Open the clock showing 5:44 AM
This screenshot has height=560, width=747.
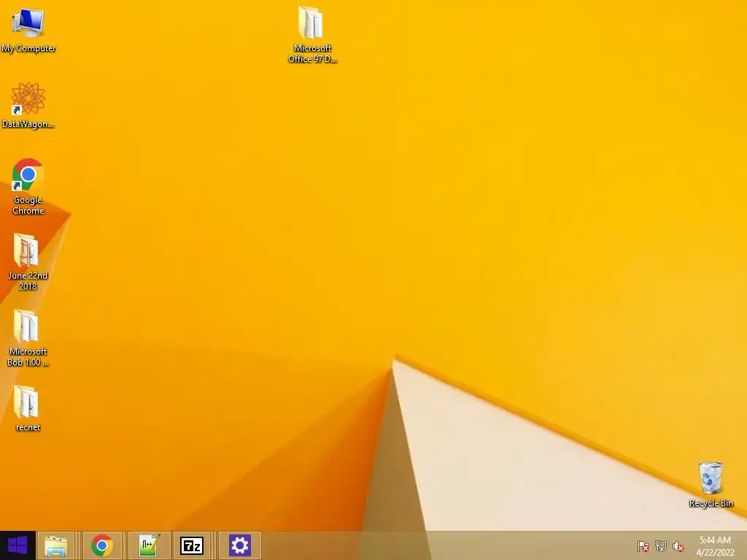click(x=715, y=540)
